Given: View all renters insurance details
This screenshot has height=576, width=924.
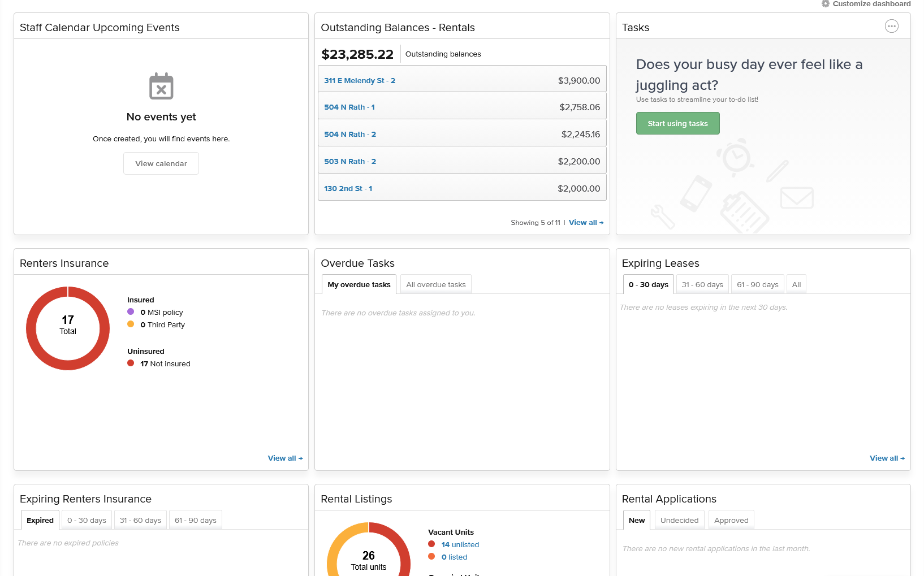Looking at the screenshot, I should coord(285,458).
